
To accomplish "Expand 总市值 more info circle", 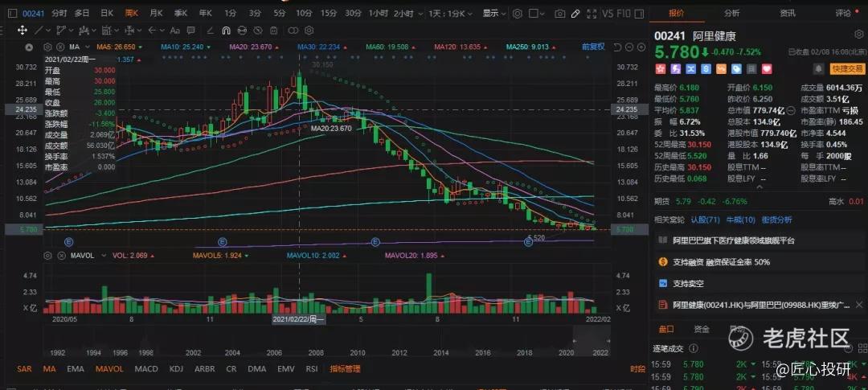I will pyautogui.click(x=791, y=110).
